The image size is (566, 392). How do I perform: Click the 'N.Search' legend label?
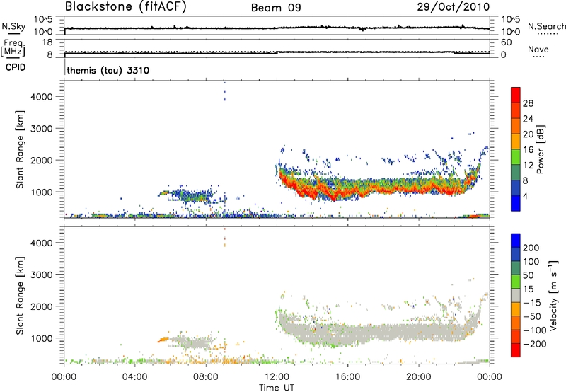pos(547,26)
